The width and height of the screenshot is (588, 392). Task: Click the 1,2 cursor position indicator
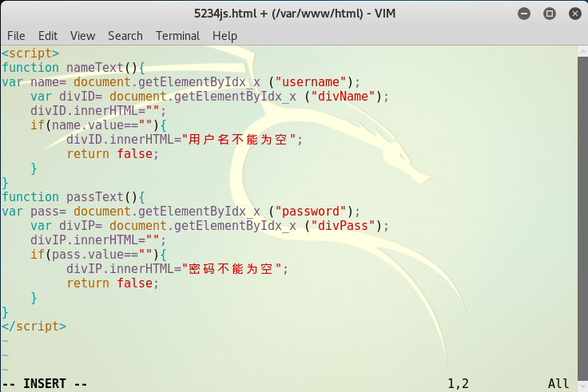459,384
